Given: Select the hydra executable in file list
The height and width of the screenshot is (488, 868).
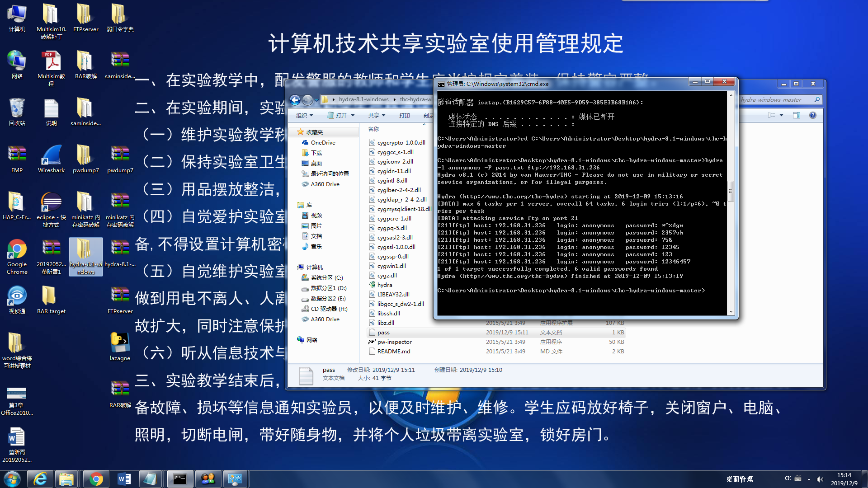Looking at the screenshot, I should (384, 285).
